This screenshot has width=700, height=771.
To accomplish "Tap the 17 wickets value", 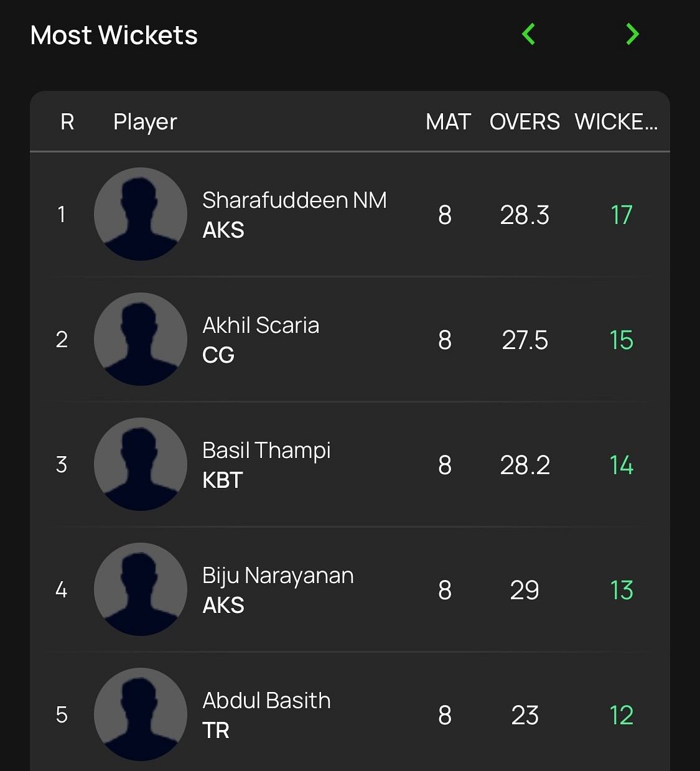I will tap(621, 215).
